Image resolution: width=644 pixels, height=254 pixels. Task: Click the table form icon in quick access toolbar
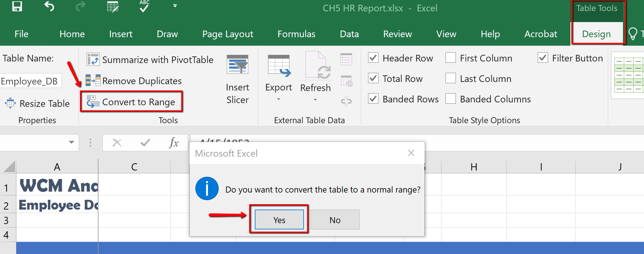point(113,6)
